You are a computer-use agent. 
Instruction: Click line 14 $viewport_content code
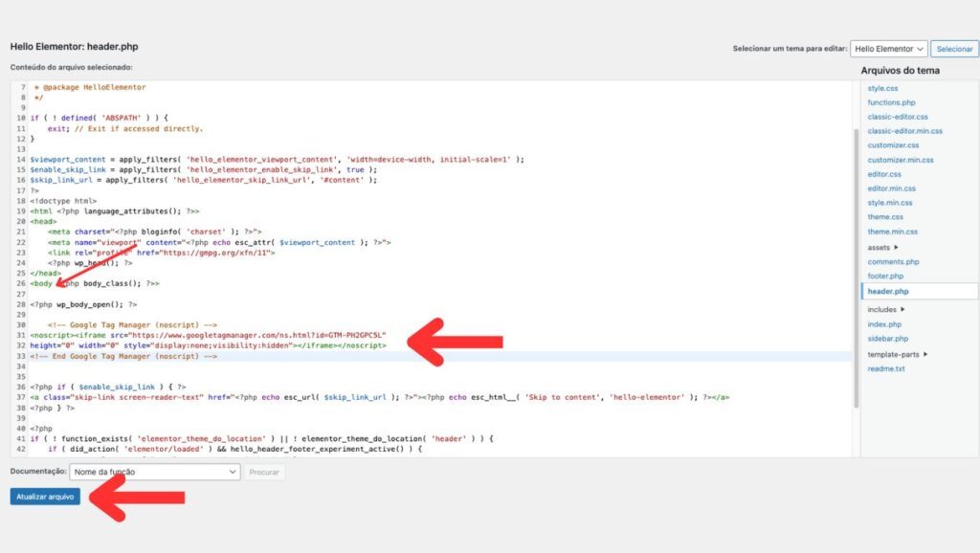coord(277,160)
